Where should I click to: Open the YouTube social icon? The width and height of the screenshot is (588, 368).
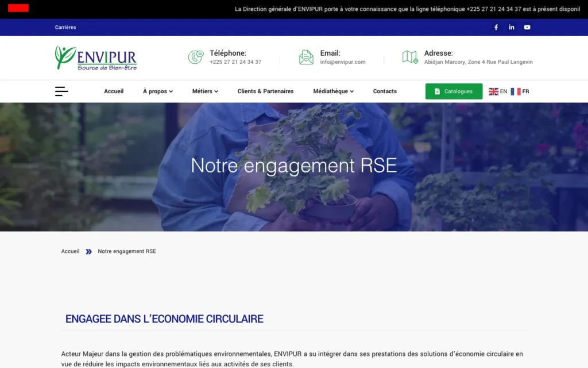coord(527,28)
